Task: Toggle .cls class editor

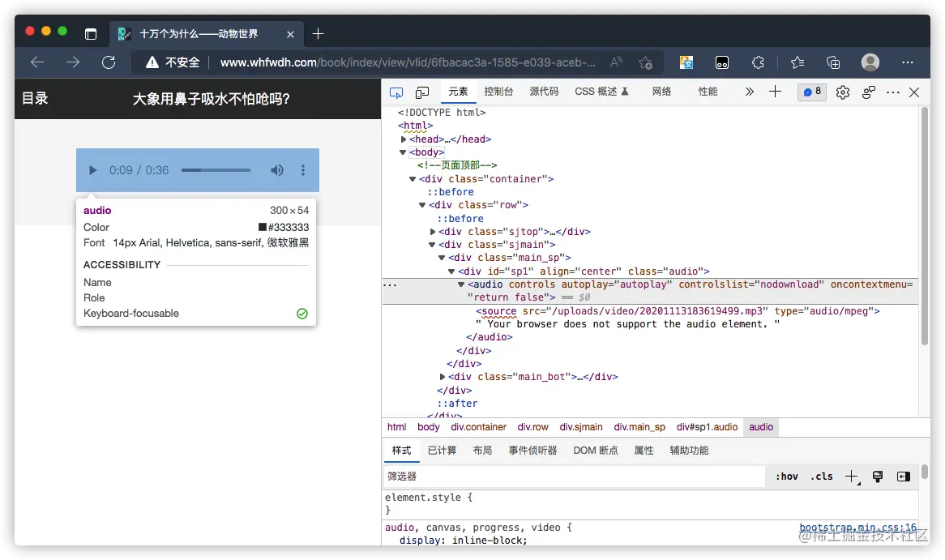Action: click(x=822, y=477)
